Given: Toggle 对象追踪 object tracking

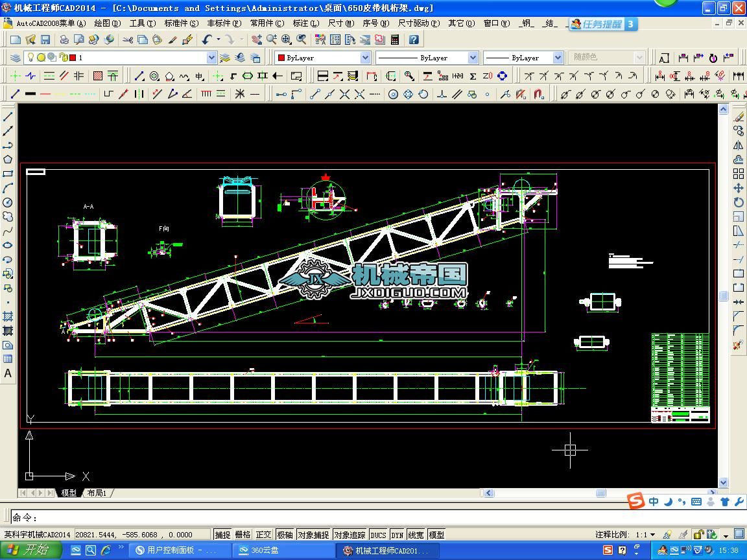Looking at the screenshot, I should click(350, 535).
